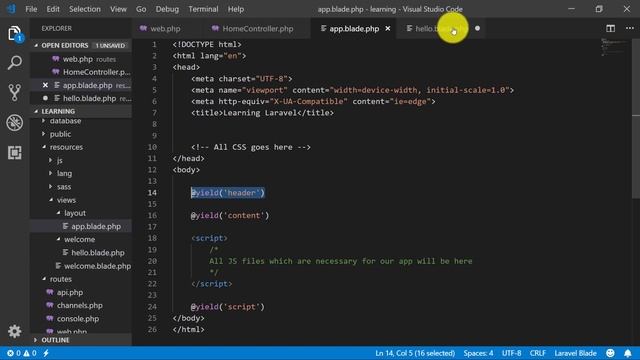640x360 pixels.
Task: Open api.php in routes folder
Action: 69,292
